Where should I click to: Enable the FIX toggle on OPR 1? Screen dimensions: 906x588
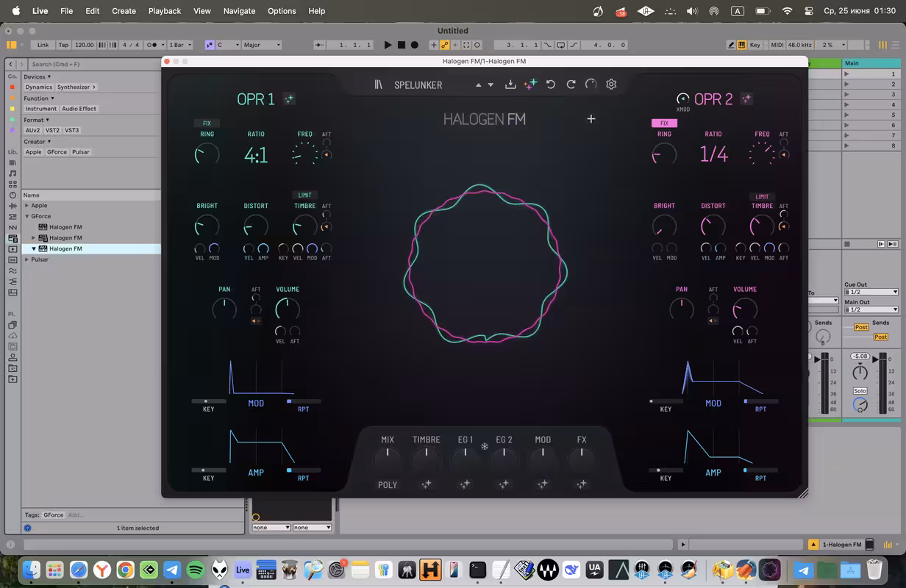[x=207, y=123]
